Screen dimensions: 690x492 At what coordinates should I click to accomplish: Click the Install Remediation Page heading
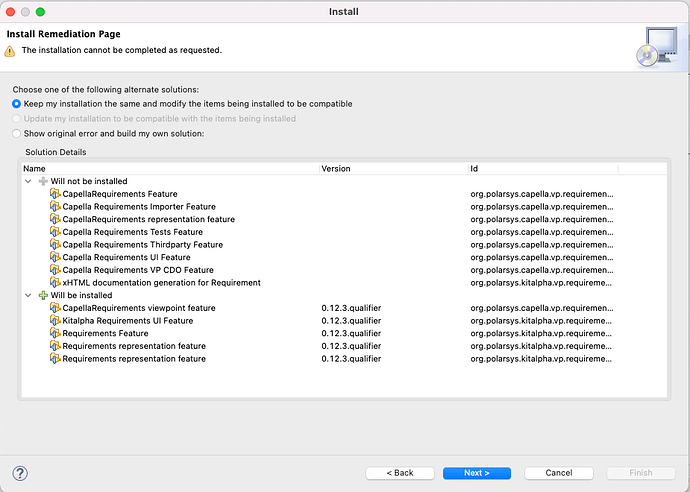(x=63, y=34)
